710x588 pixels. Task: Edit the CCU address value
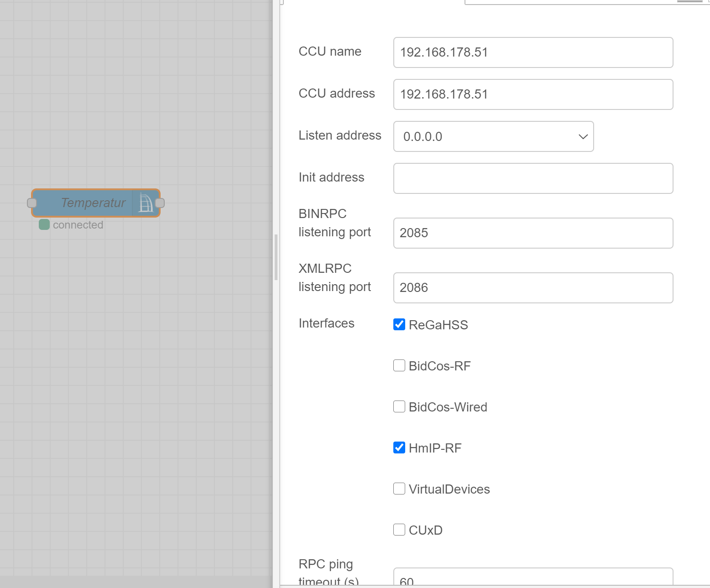[533, 94]
